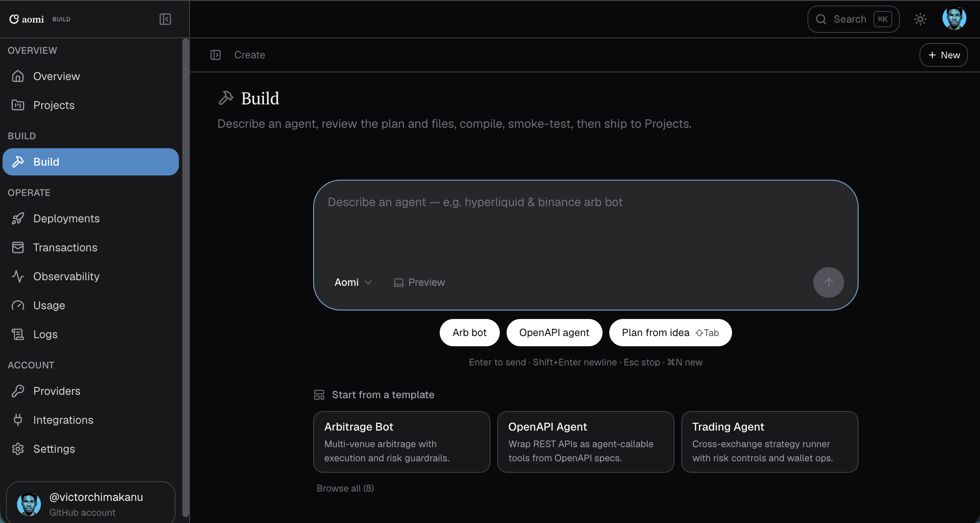Click the New button
980x523 pixels.
tap(943, 55)
